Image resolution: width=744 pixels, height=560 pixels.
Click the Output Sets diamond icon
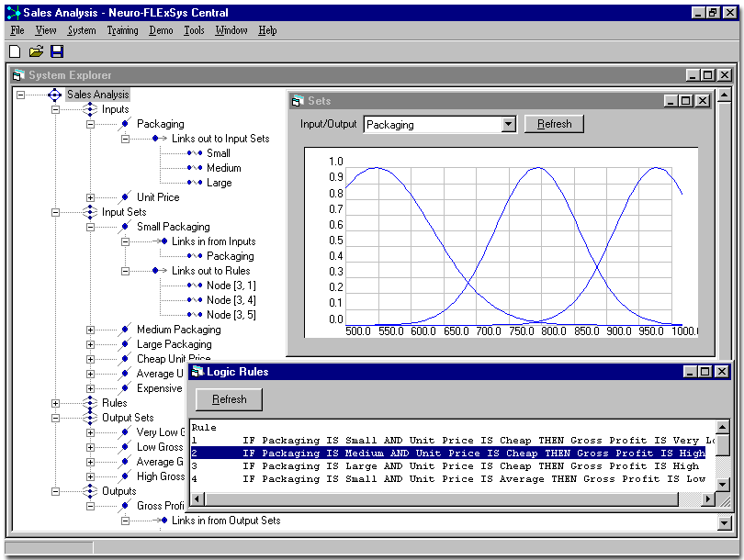tap(91, 418)
